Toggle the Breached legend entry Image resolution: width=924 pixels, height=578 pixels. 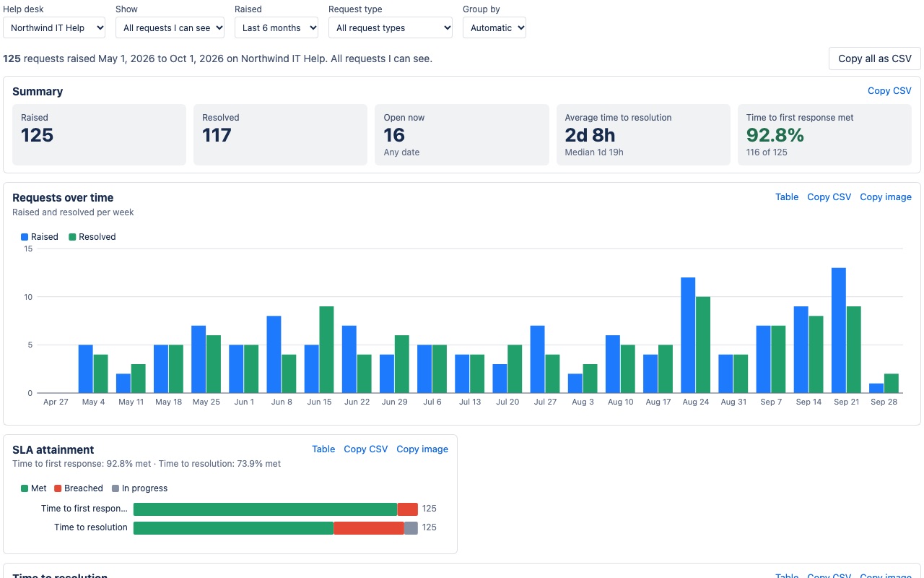click(x=79, y=488)
